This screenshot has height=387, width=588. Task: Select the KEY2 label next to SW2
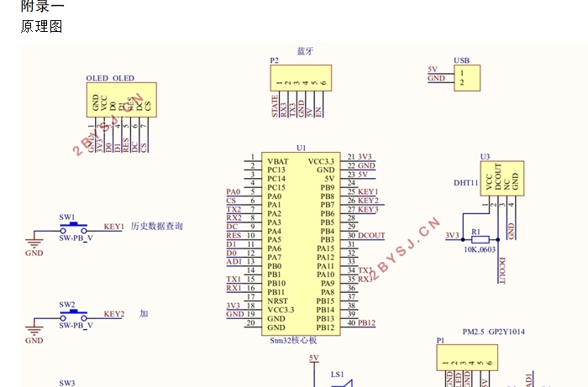[x=114, y=314]
